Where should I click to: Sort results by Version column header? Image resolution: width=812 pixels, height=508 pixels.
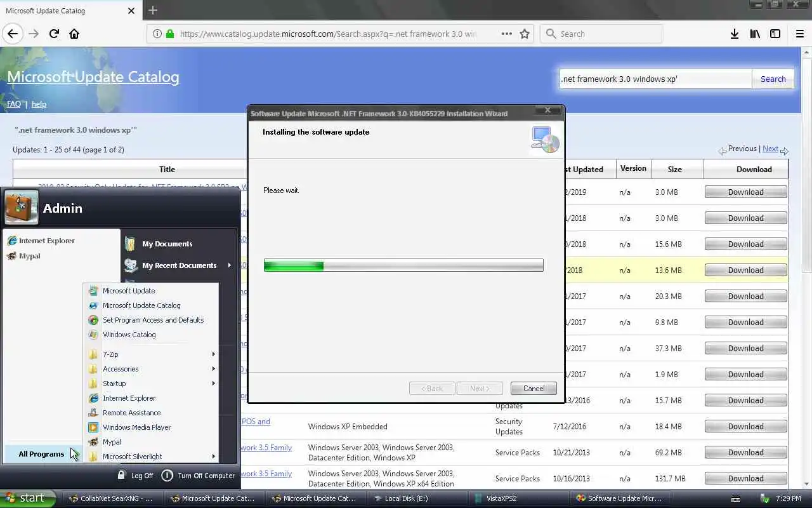point(633,169)
